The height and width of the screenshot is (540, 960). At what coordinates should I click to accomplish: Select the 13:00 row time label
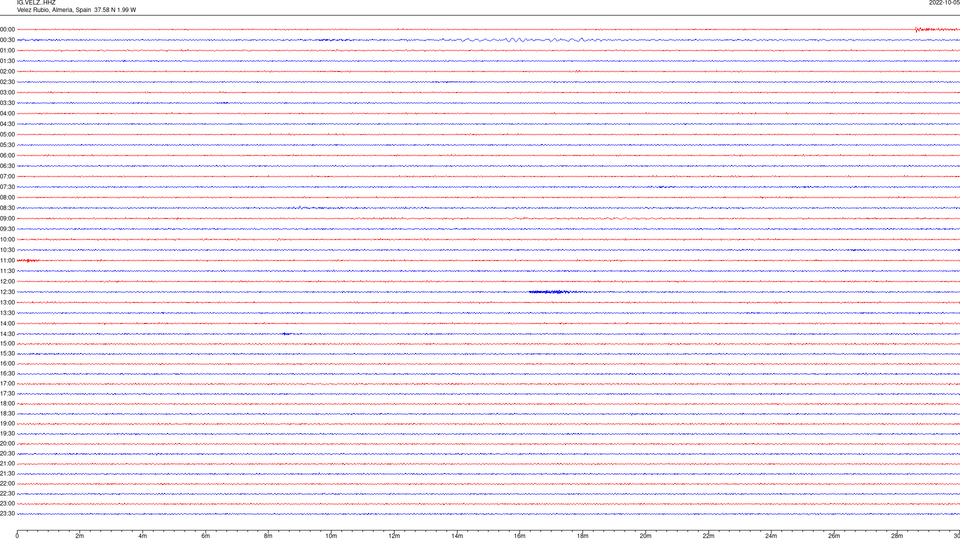pos(7,302)
